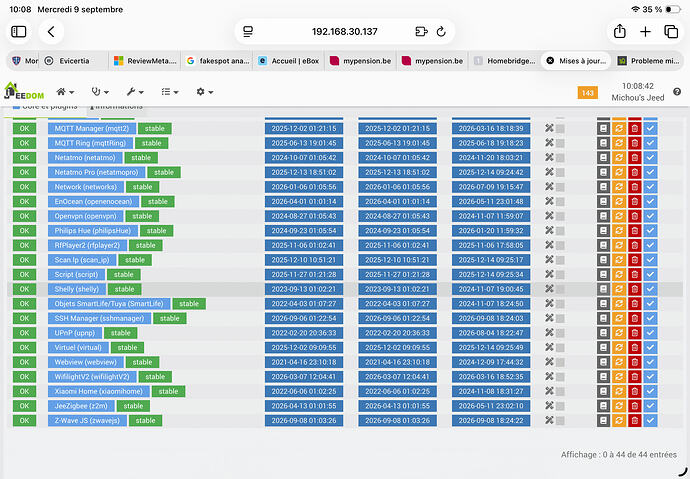Click 2026-09-08 18:24:22 date in Z-Wave JS row
The image size is (690, 479).
pyautogui.click(x=491, y=420)
